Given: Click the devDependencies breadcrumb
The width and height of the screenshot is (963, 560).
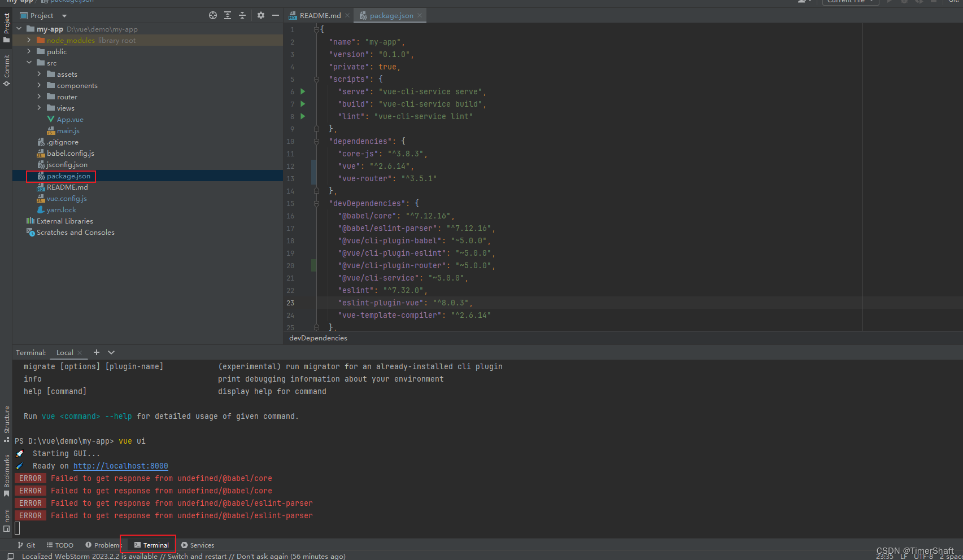Looking at the screenshot, I should [x=318, y=338].
